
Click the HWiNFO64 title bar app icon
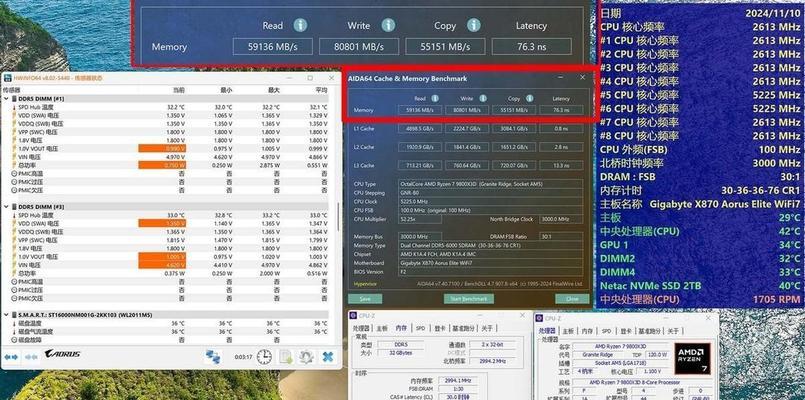tap(8, 78)
